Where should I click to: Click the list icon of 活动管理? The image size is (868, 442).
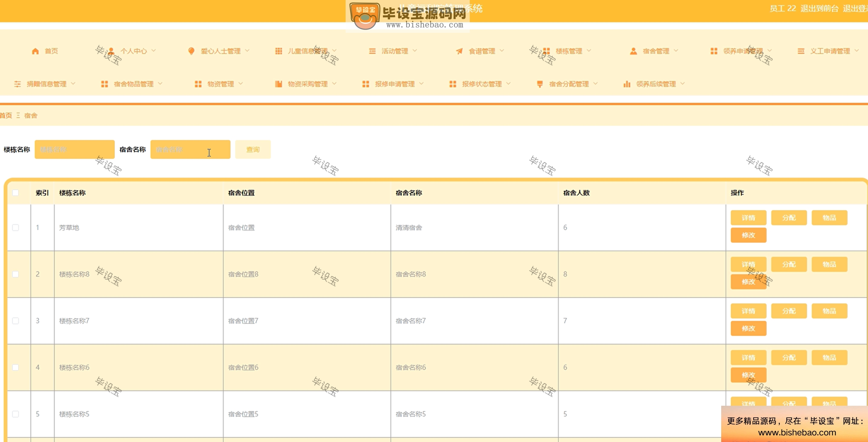(x=372, y=51)
